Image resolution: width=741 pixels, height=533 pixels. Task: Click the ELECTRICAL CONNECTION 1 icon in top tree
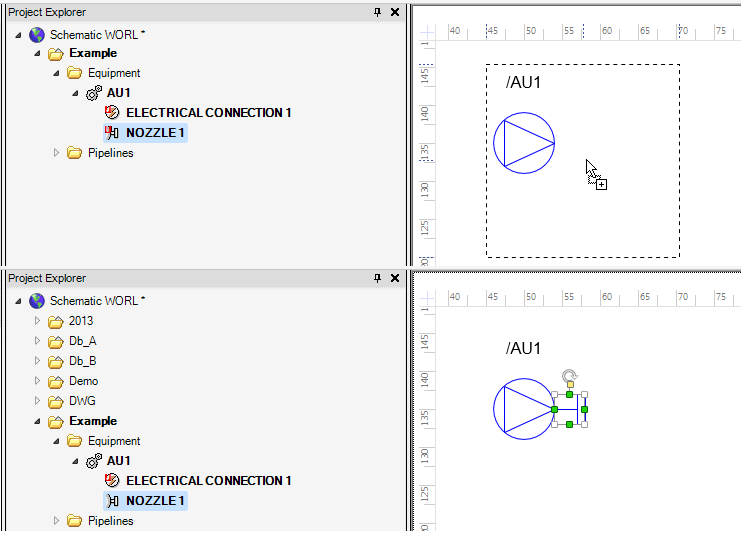click(x=112, y=113)
